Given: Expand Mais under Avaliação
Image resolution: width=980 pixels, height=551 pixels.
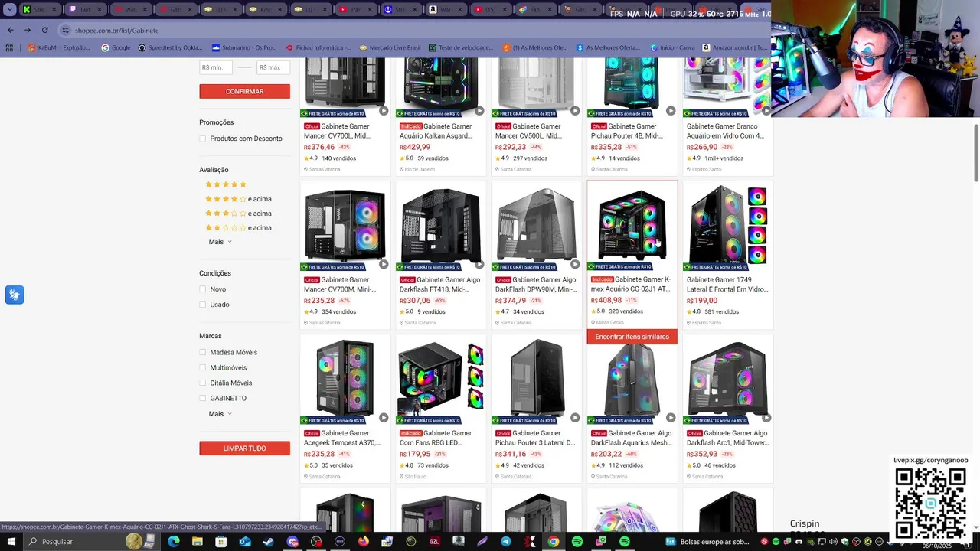Looking at the screenshot, I should coord(220,242).
